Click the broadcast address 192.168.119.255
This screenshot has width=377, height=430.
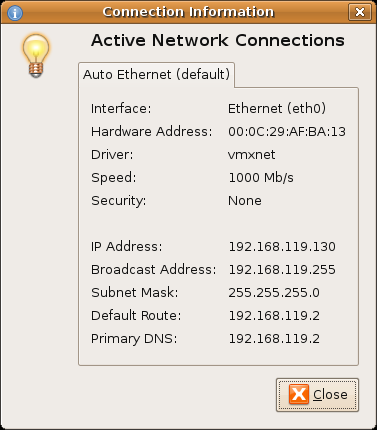(282, 270)
